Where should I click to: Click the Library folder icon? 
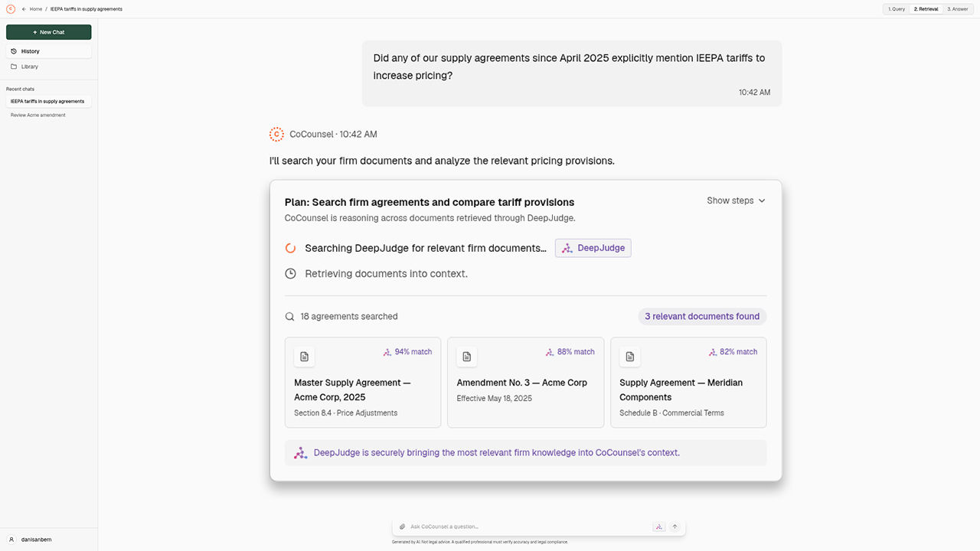point(14,67)
